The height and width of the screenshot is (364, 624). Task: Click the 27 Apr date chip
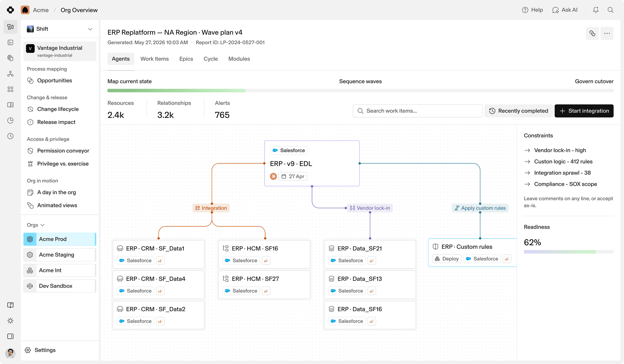click(293, 176)
